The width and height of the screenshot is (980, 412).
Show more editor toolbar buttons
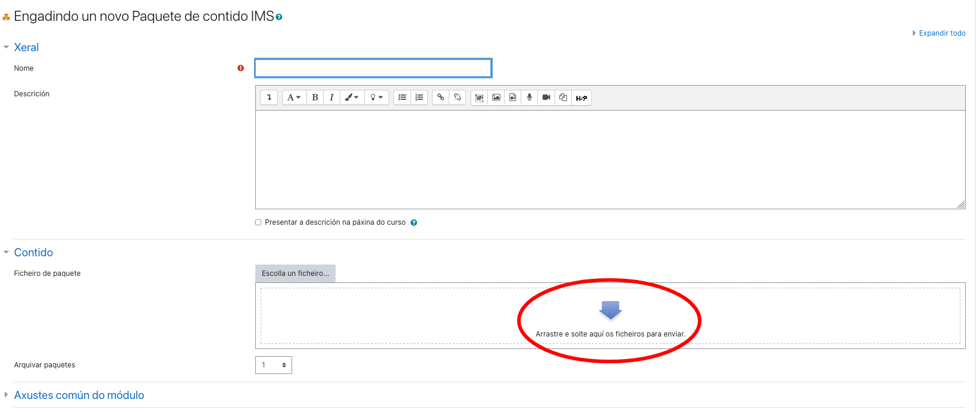[x=269, y=98]
